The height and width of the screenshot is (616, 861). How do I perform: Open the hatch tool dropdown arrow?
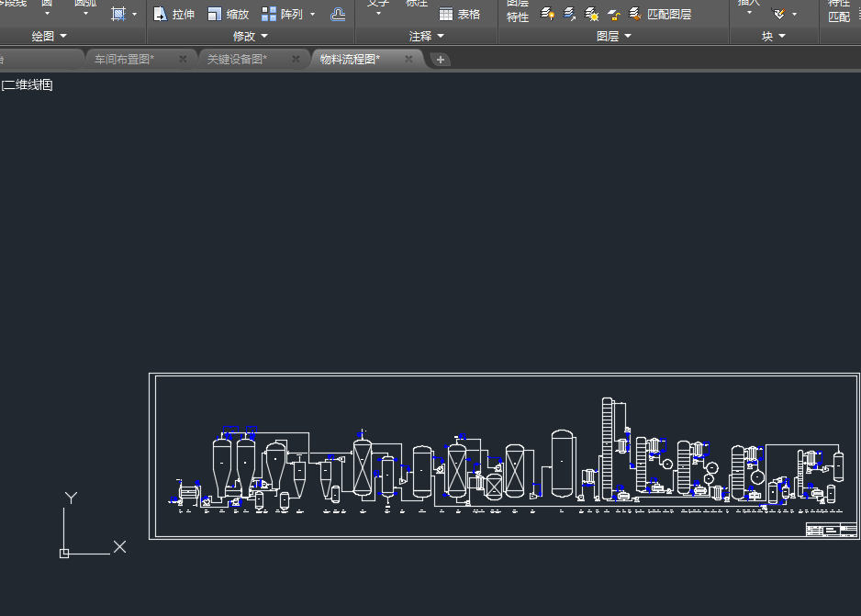[135, 15]
